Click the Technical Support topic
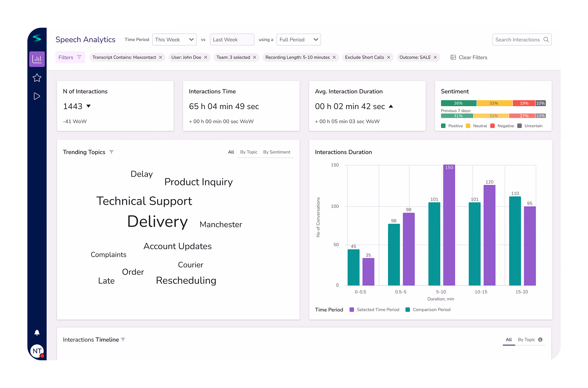This screenshot has height=388, width=588. 144,201
